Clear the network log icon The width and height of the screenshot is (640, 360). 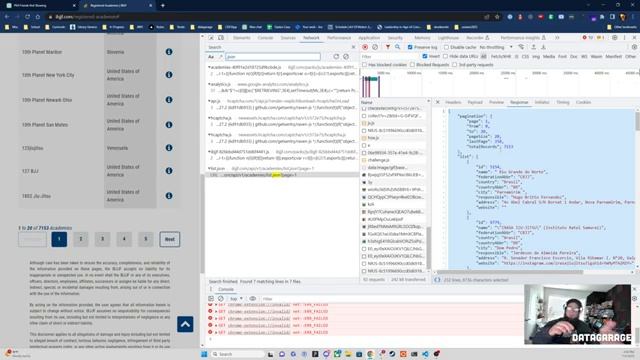click(x=375, y=47)
